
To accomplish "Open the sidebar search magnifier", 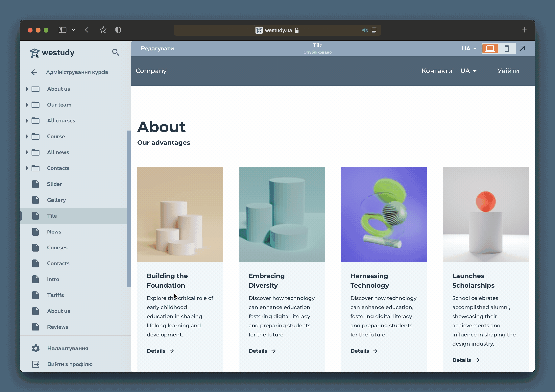I will click(116, 52).
